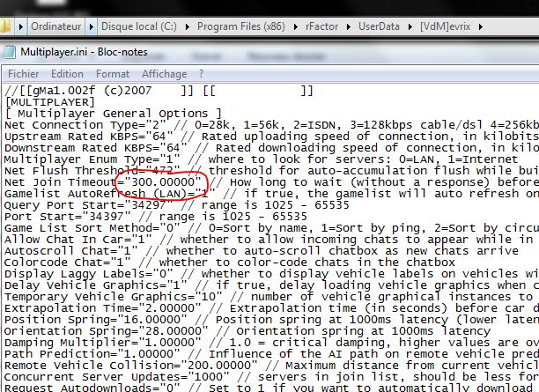Click the folder icon in the Explorer address bar
539x392 pixels.
point(4,26)
